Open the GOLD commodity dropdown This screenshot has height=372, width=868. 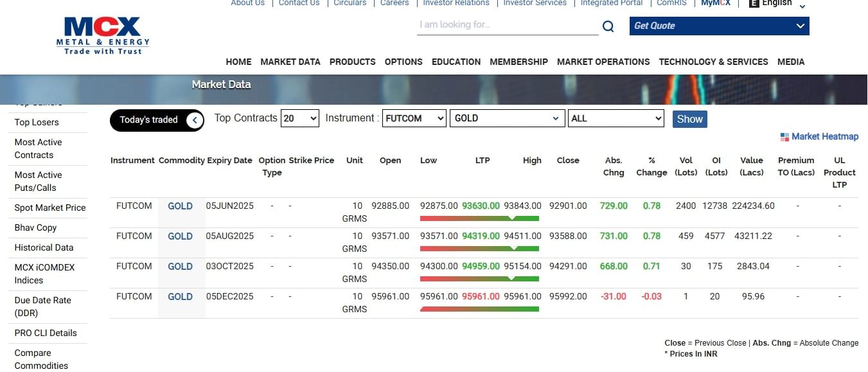pyautogui.click(x=508, y=118)
